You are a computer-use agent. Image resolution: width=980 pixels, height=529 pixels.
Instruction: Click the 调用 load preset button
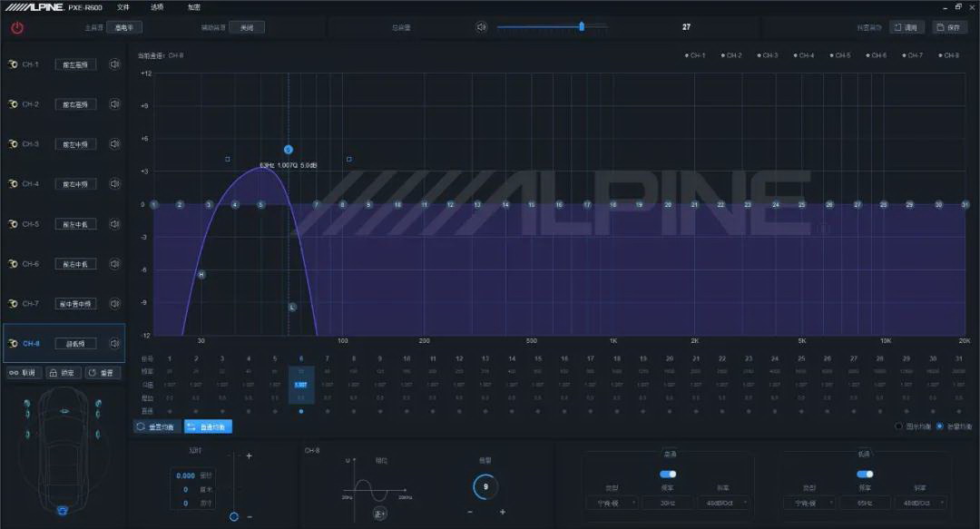pyautogui.click(x=906, y=27)
